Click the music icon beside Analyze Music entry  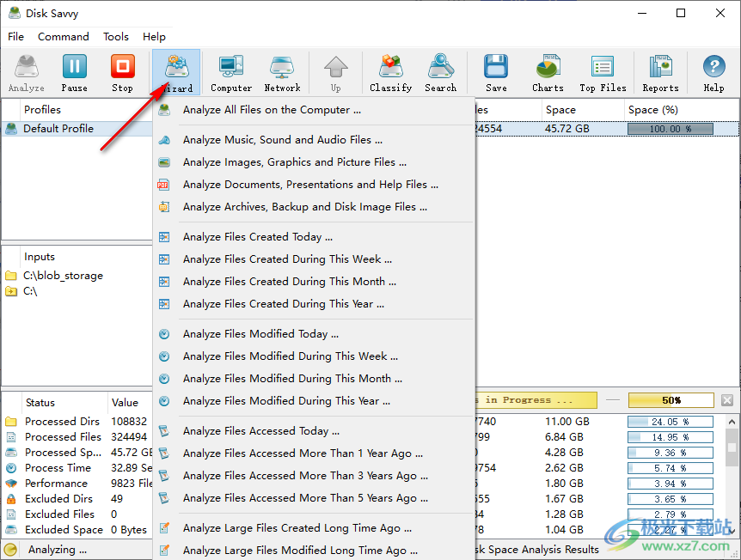click(164, 140)
